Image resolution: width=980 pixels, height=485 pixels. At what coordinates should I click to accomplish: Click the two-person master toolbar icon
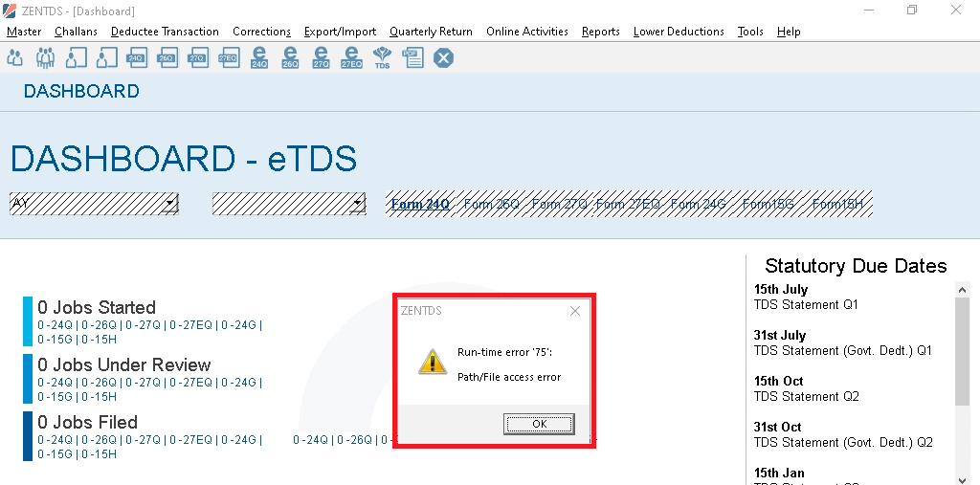(15, 58)
